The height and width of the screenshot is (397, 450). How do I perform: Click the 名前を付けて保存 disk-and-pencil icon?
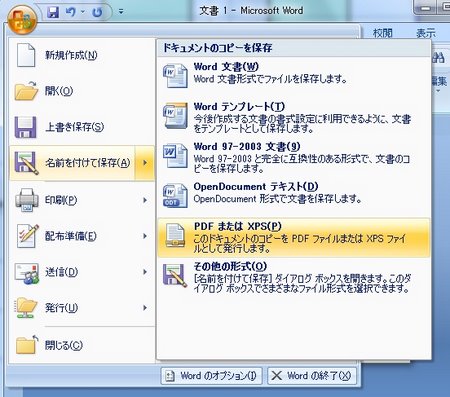tap(27, 163)
